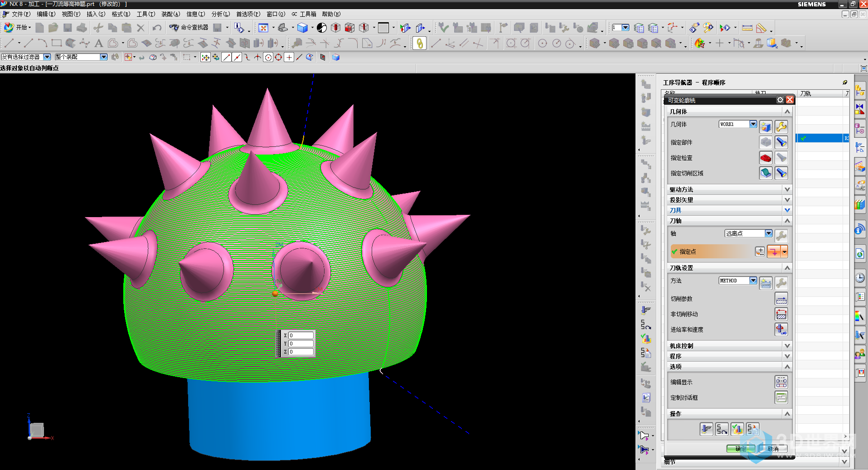Click the 编辑显示 edit display icon
868x470 pixels.
click(x=781, y=382)
